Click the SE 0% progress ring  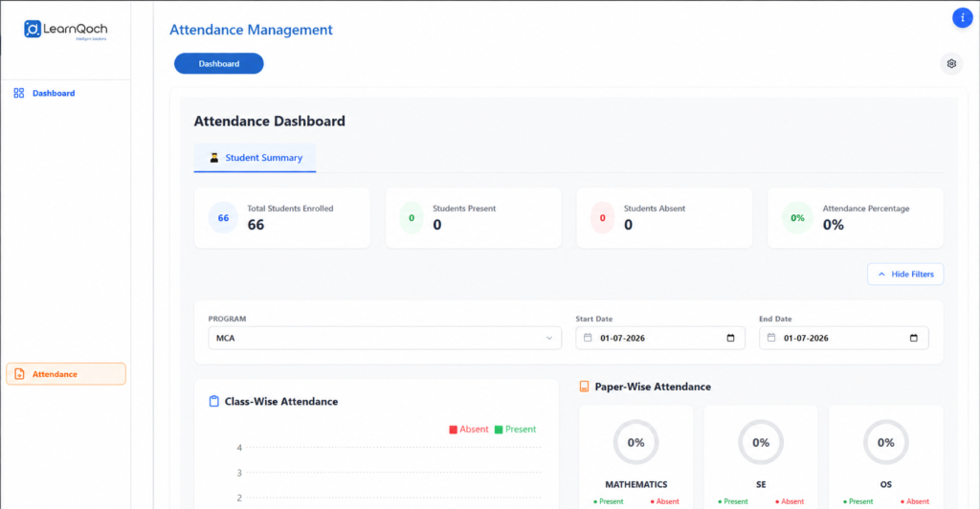click(x=761, y=442)
